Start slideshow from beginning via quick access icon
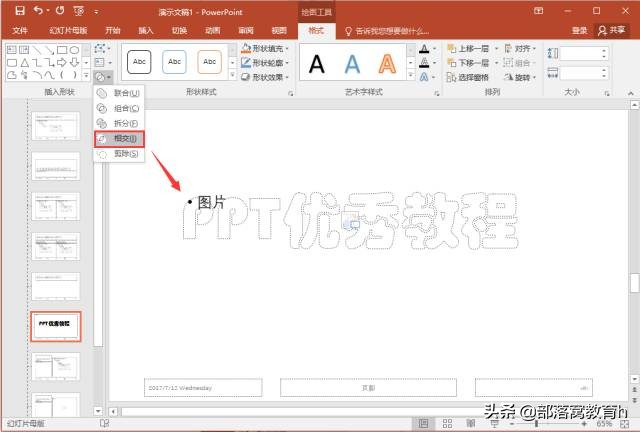The height and width of the screenshot is (432, 640). [x=78, y=11]
